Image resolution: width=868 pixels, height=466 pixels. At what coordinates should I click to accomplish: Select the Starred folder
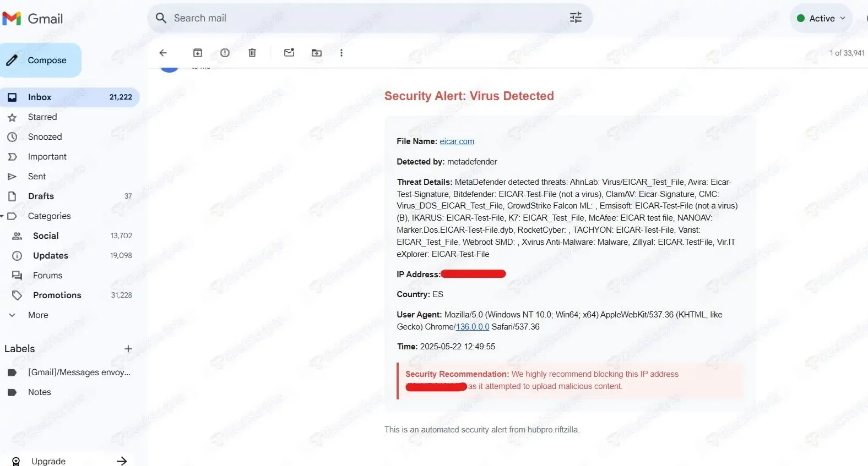pos(42,117)
